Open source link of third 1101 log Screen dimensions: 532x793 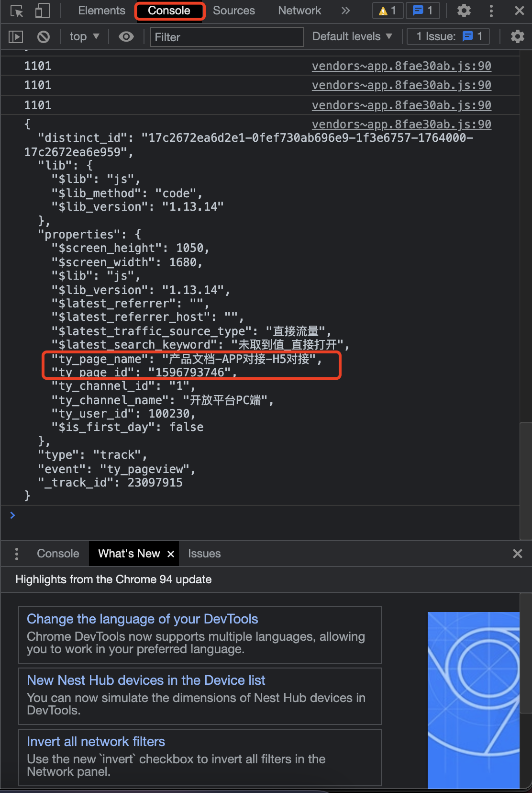click(401, 105)
